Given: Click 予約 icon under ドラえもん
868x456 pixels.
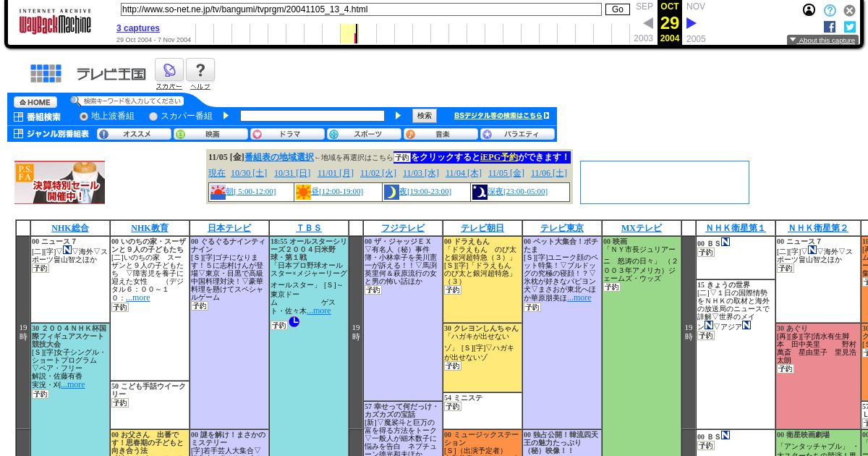Looking at the screenshot, I should [x=452, y=290].
